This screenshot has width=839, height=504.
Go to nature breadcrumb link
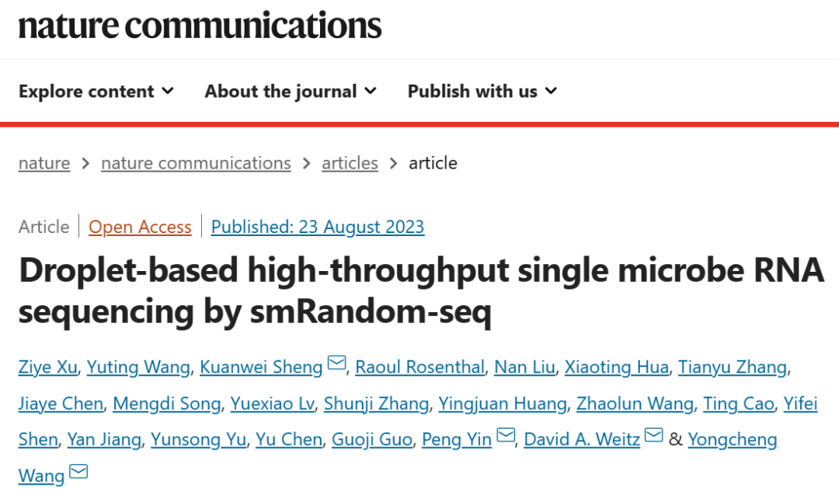44,163
